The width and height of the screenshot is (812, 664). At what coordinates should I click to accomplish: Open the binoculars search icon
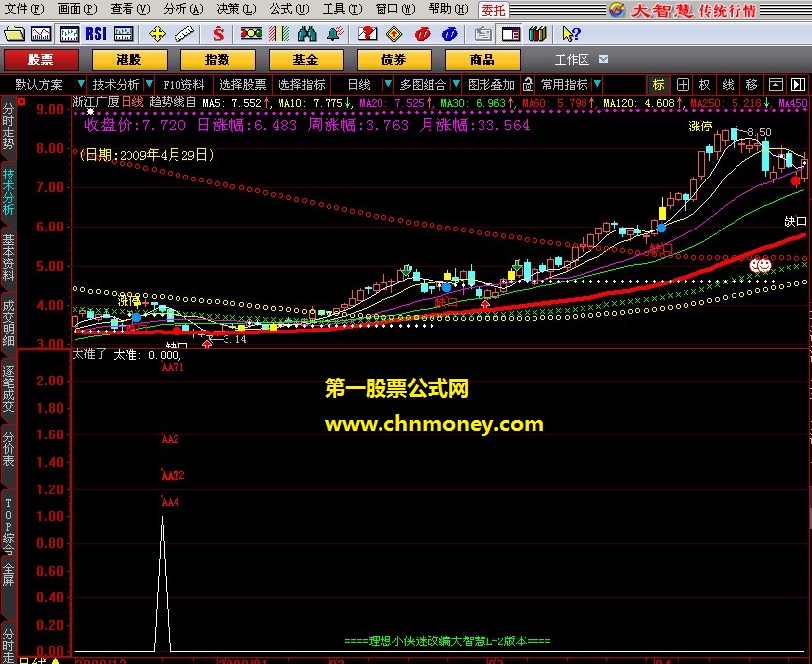307,34
